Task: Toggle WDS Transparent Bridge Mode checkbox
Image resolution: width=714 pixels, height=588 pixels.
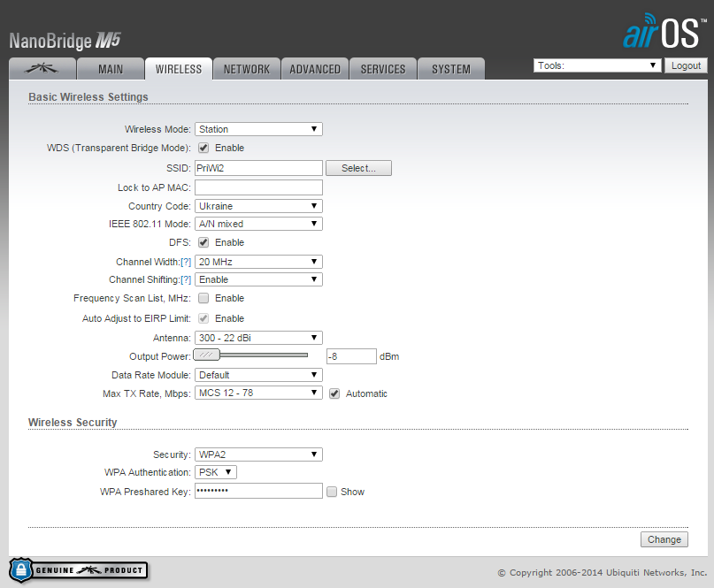Action: (x=203, y=148)
